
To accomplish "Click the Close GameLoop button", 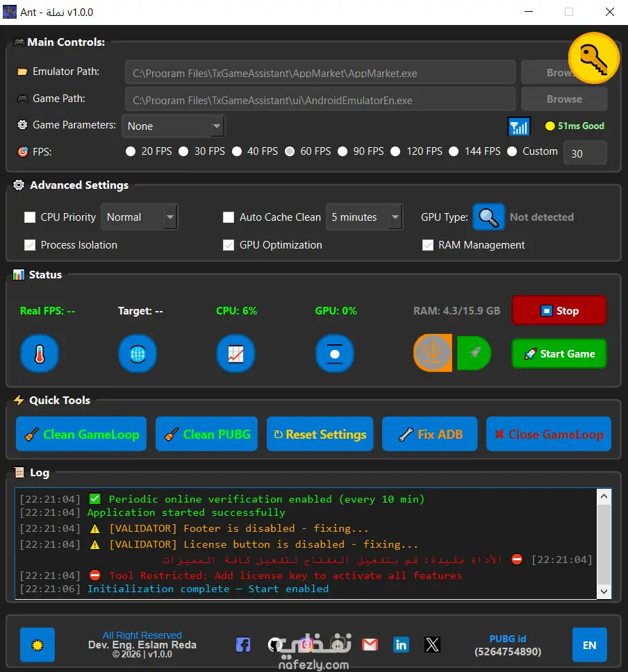I will (x=548, y=434).
